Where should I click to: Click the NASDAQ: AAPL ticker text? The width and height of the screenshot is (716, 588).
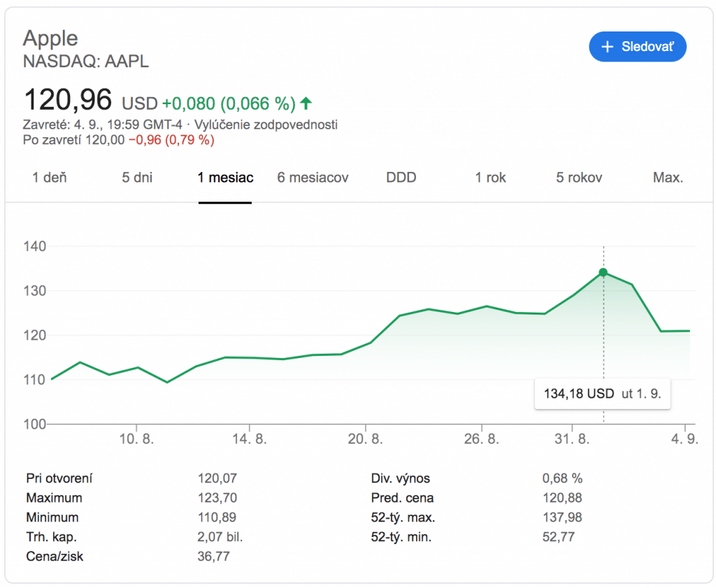coord(86,62)
